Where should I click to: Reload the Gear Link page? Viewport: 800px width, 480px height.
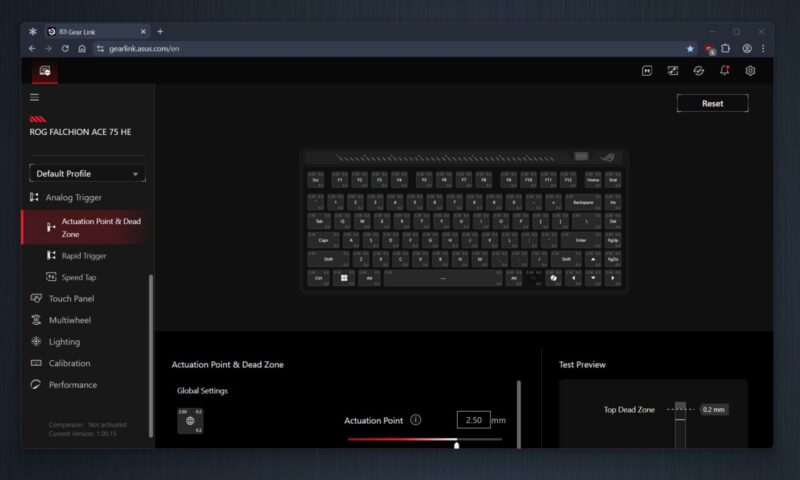65,48
